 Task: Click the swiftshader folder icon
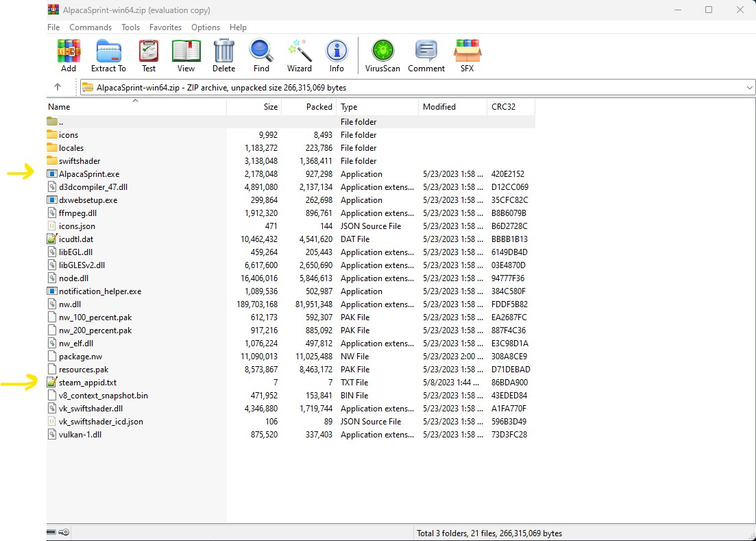[x=52, y=160]
